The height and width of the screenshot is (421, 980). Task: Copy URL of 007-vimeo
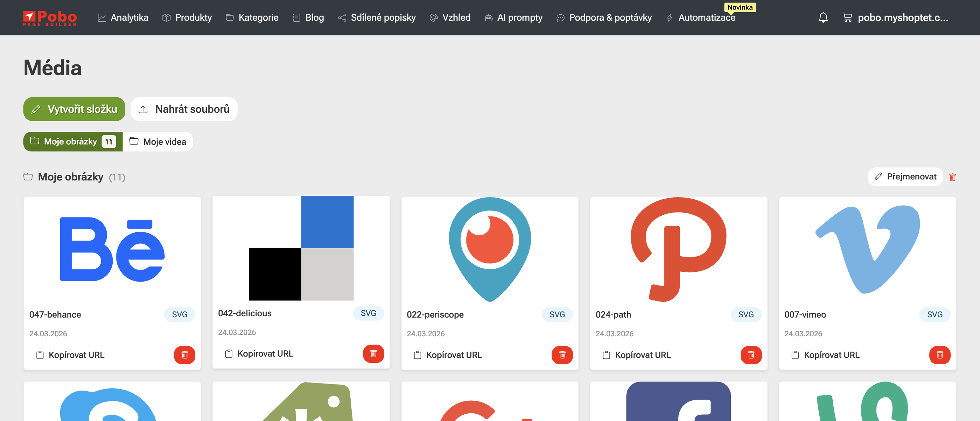point(825,355)
